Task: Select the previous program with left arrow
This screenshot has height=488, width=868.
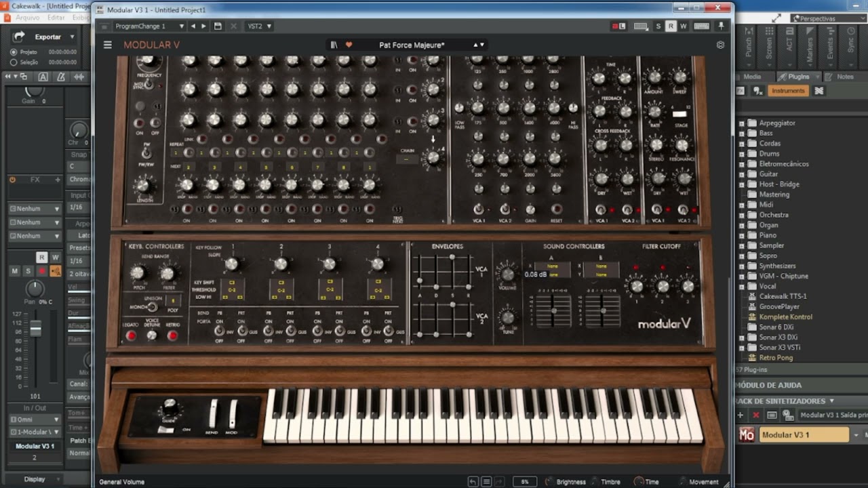Action: coord(193,26)
